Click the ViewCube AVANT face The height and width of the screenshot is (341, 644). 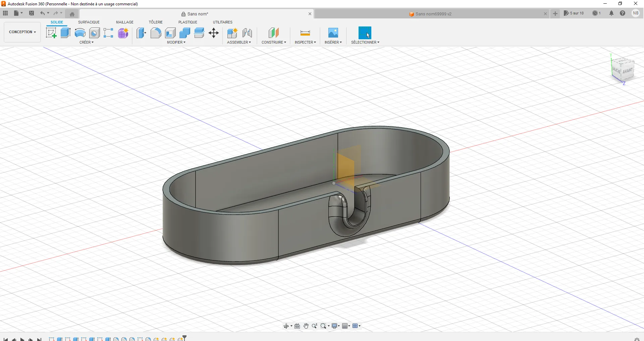[x=627, y=71]
